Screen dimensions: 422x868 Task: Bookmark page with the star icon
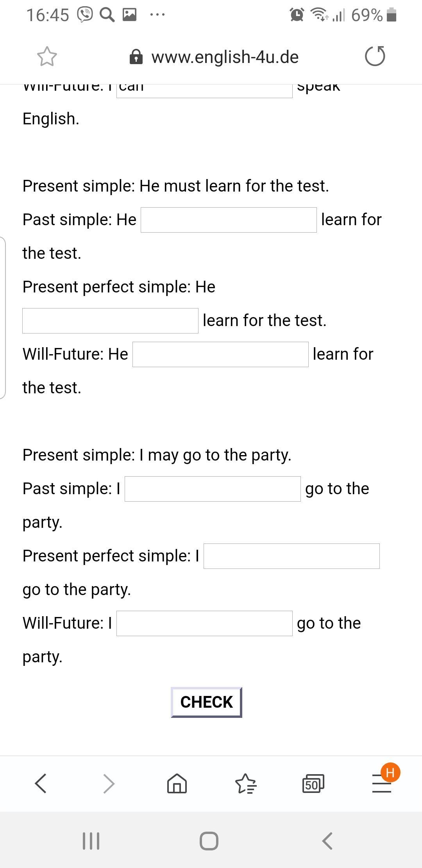point(47,57)
